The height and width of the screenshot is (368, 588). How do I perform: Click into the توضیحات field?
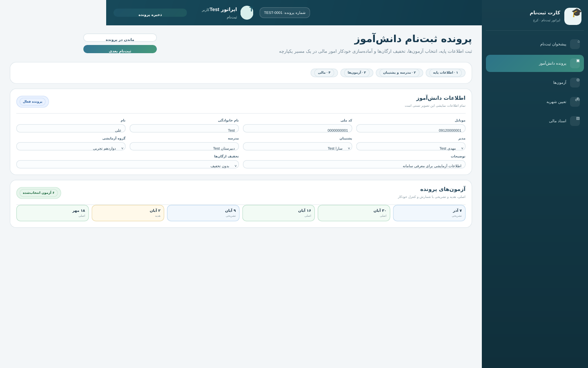point(354,164)
